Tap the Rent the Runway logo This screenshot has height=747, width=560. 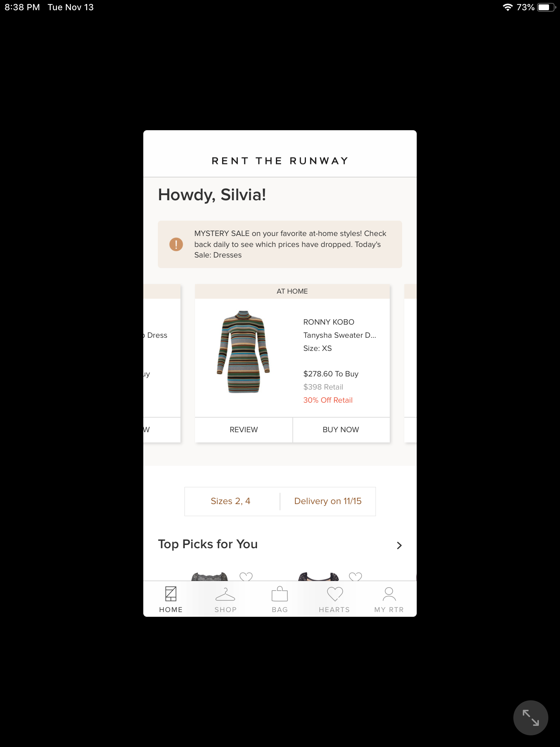click(x=280, y=161)
